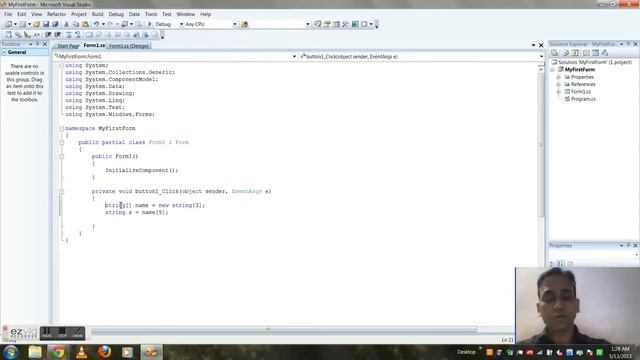This screenshot has width=640, height=360.
Task: Click the Windows Start button
Action: pyautogui.click(x=11, y=352)
